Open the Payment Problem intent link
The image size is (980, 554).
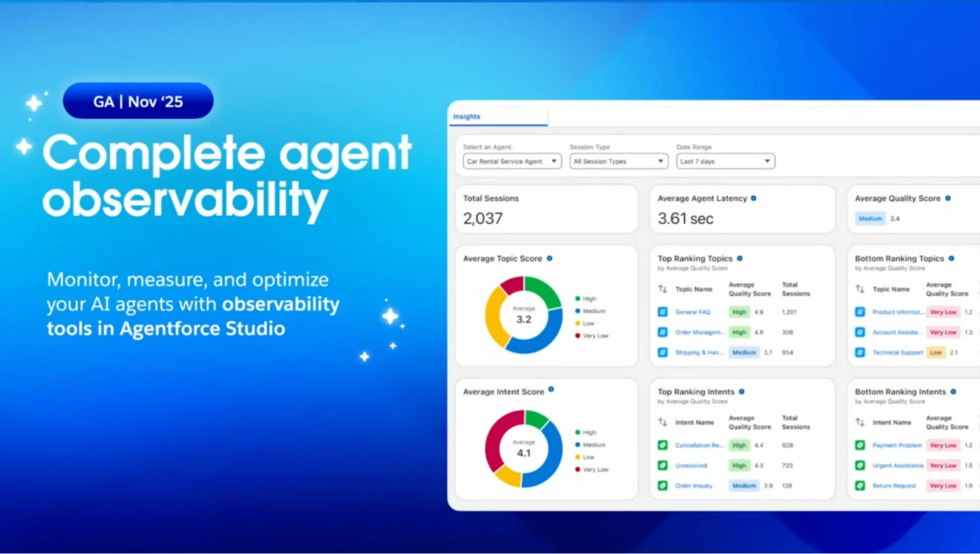point(896,446)
